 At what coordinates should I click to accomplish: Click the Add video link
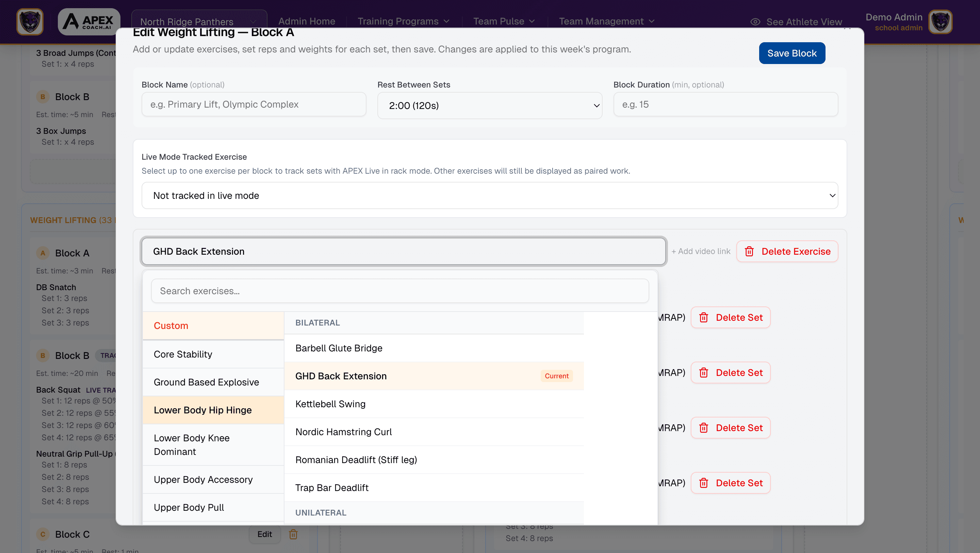tap(701, 251)
